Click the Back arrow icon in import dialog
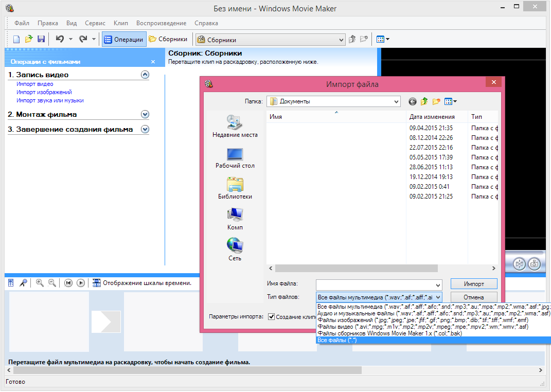Screen dimensions: 551x392 click(413, 101)
